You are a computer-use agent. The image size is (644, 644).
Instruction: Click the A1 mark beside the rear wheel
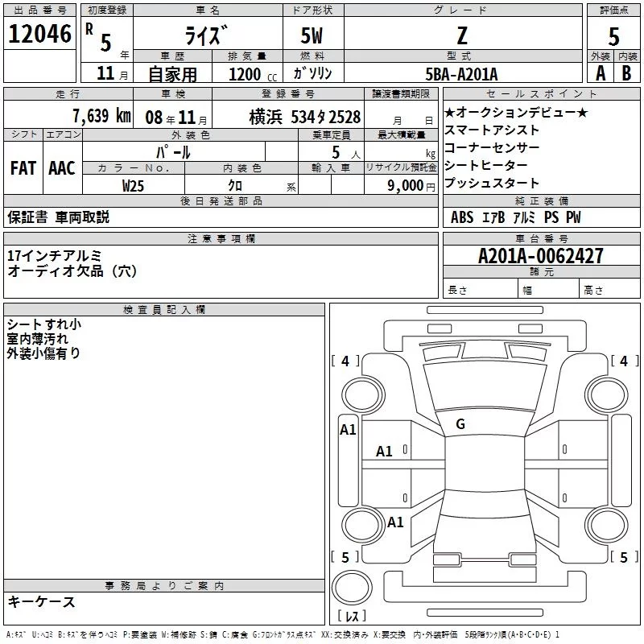tap(395, 522)
